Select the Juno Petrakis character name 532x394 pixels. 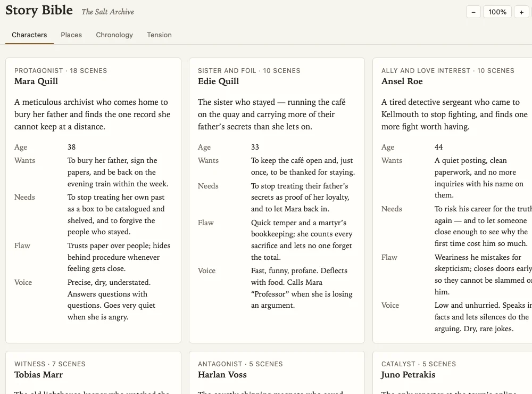tap(408, 375)
